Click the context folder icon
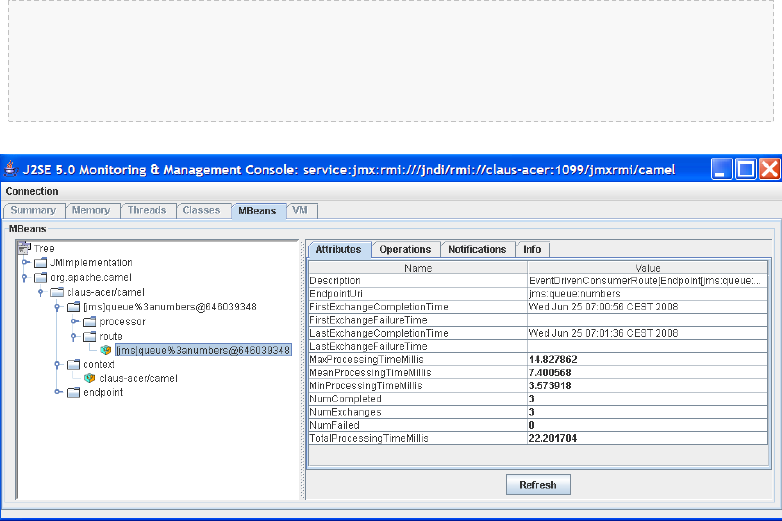Viewport: 782px width, 521px height. (x=73, y=364)
